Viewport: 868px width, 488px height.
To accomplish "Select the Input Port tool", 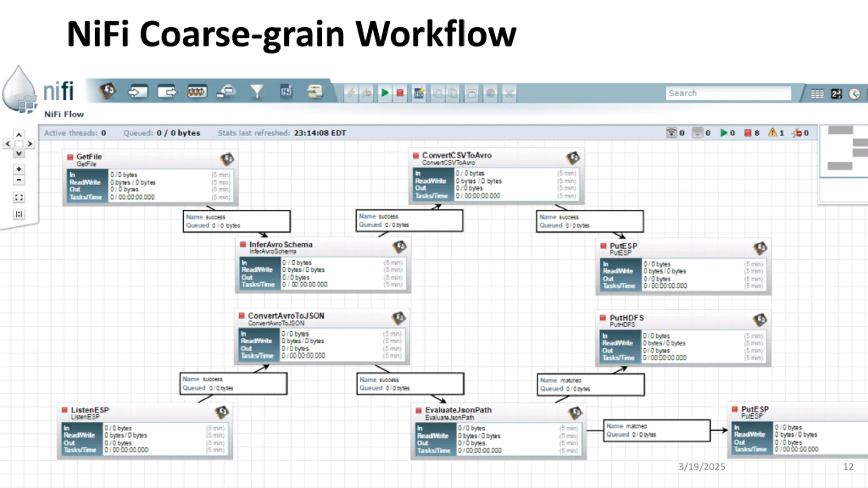I will [138, 92].
